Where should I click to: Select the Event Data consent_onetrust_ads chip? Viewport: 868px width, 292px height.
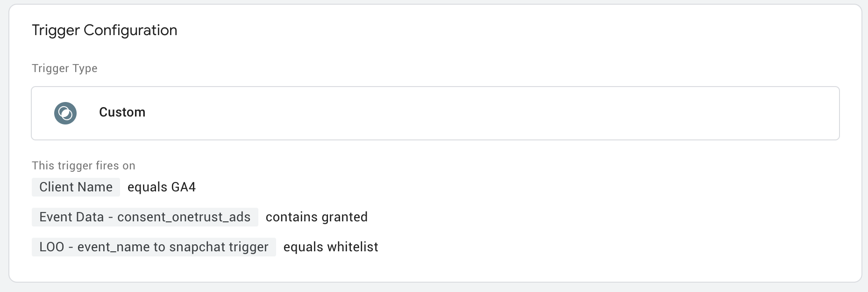145,217
